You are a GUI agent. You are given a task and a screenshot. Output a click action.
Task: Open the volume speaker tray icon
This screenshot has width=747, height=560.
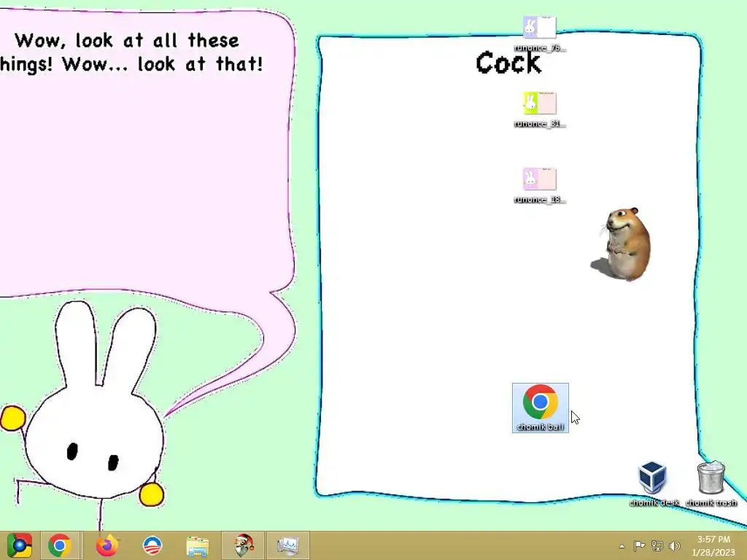pos(674,545)
